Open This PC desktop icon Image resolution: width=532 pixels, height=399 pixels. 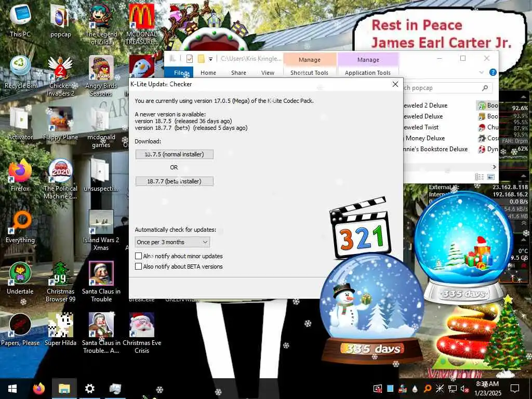[x=20, y=20]
